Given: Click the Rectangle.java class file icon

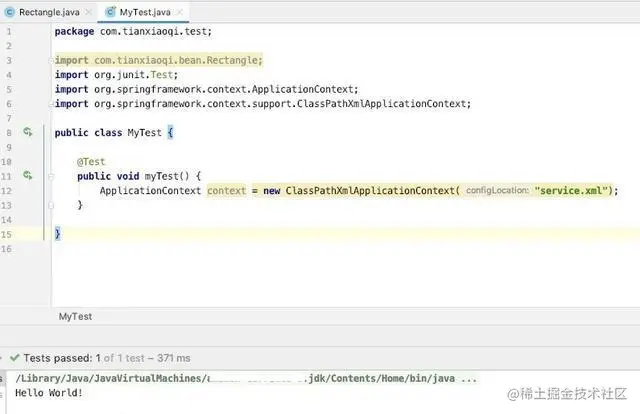Looking at the screenshot, I should pyautogui.click(x=9, y=12).
